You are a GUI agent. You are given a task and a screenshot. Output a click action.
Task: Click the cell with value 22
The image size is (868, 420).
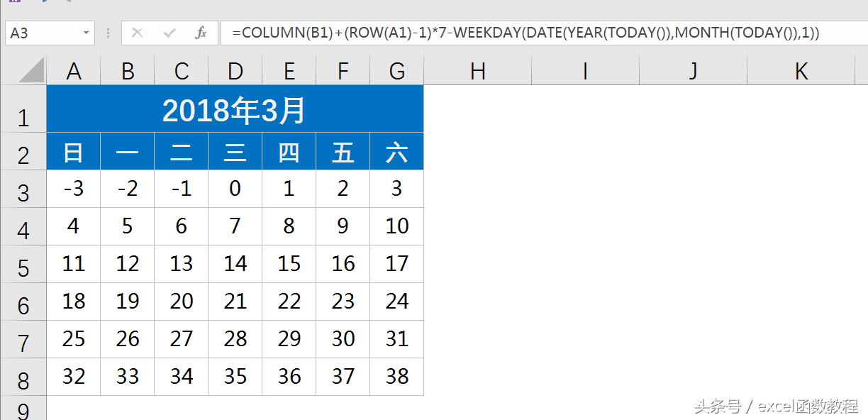pyautogui.click(x=289, y=302)
